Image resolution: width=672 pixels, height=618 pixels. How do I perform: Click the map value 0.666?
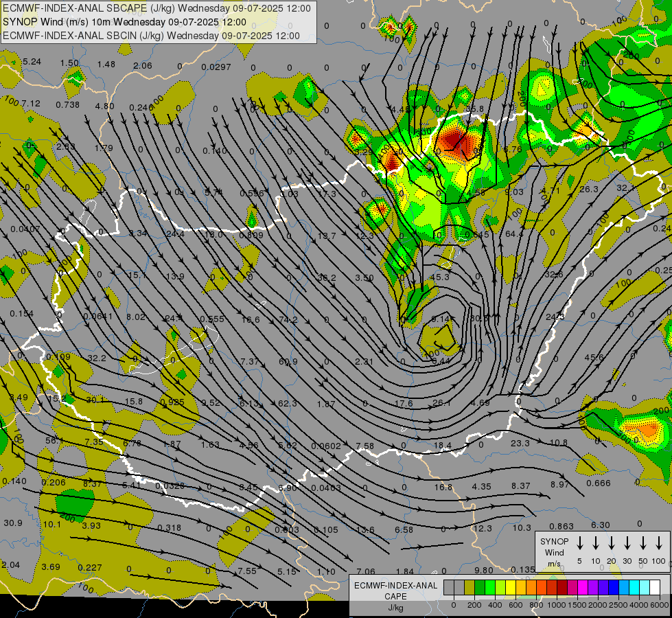coord(599,483)
